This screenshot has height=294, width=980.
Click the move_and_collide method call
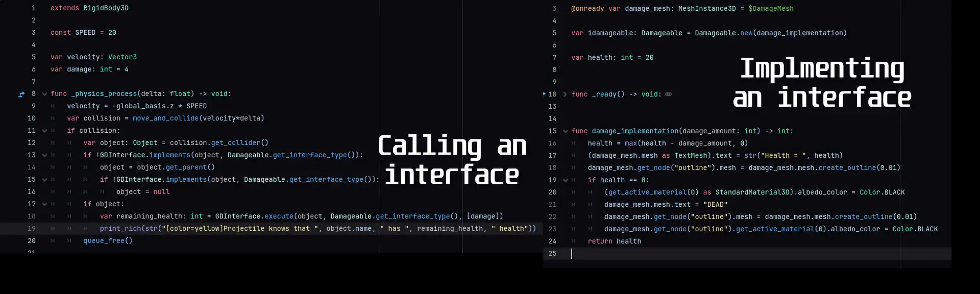pyautogui.click(x=165, y=118)
